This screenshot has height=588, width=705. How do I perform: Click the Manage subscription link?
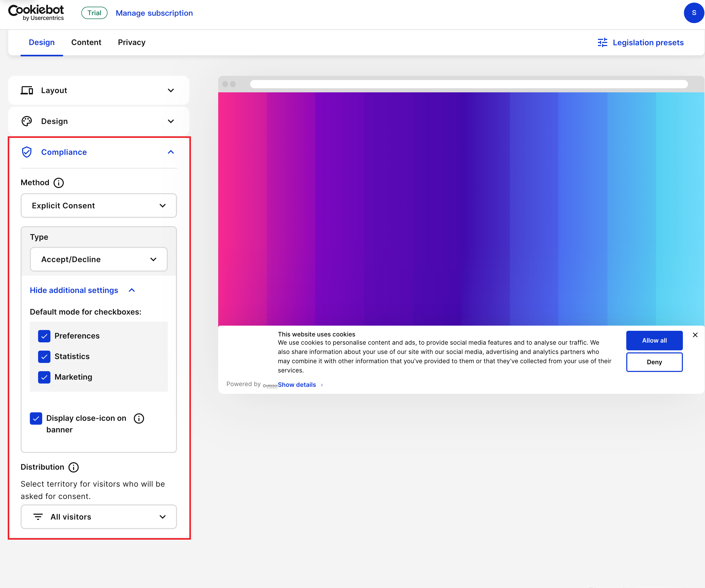pos(154,13)
